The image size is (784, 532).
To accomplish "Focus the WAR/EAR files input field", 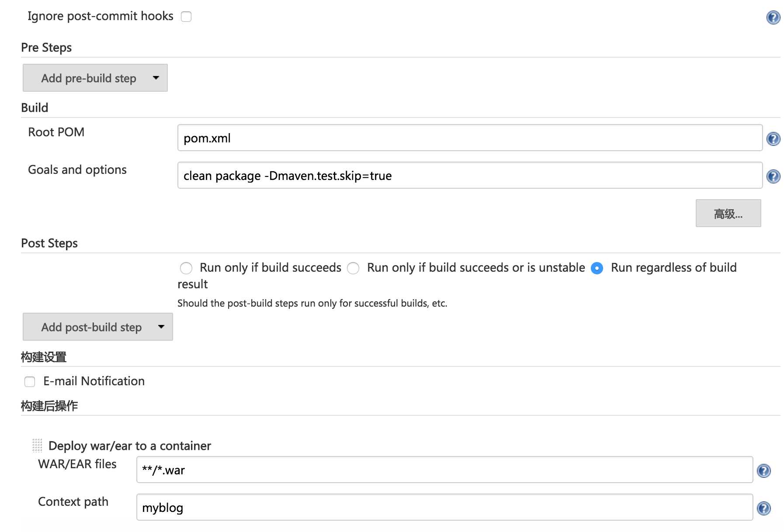I will tap(444, 470).
